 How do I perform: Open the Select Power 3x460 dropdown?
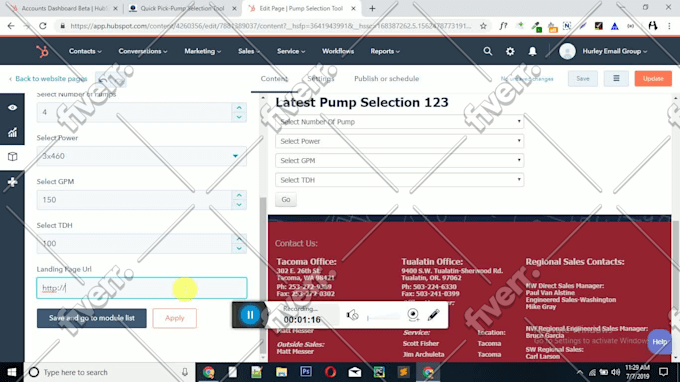141,156
